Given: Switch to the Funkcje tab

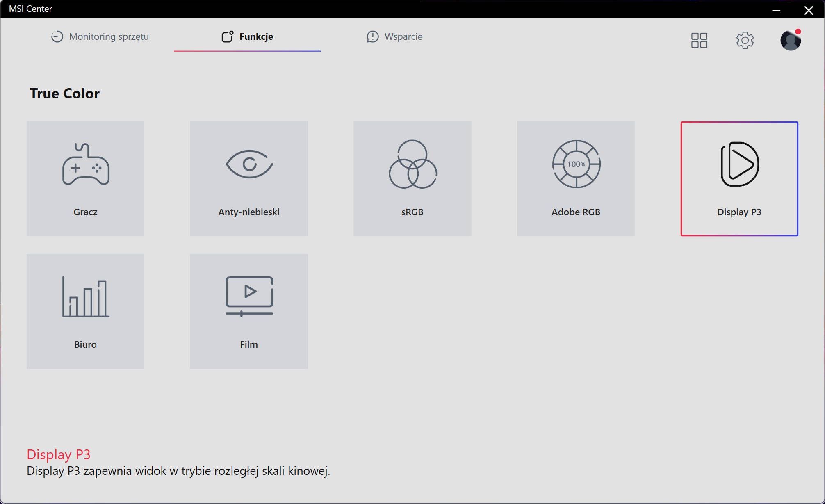Looking at the screenshot, I should coord(247,36).
